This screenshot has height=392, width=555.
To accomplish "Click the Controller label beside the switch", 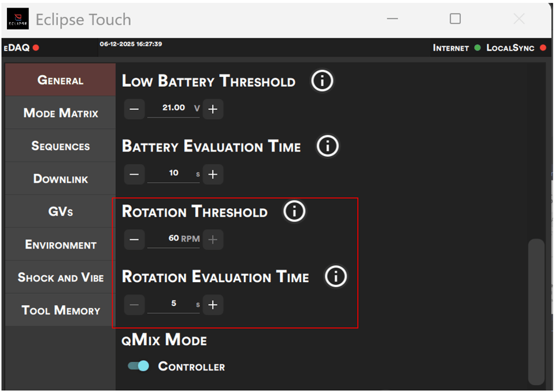I will pyautogui.click(x=191, y=366).
